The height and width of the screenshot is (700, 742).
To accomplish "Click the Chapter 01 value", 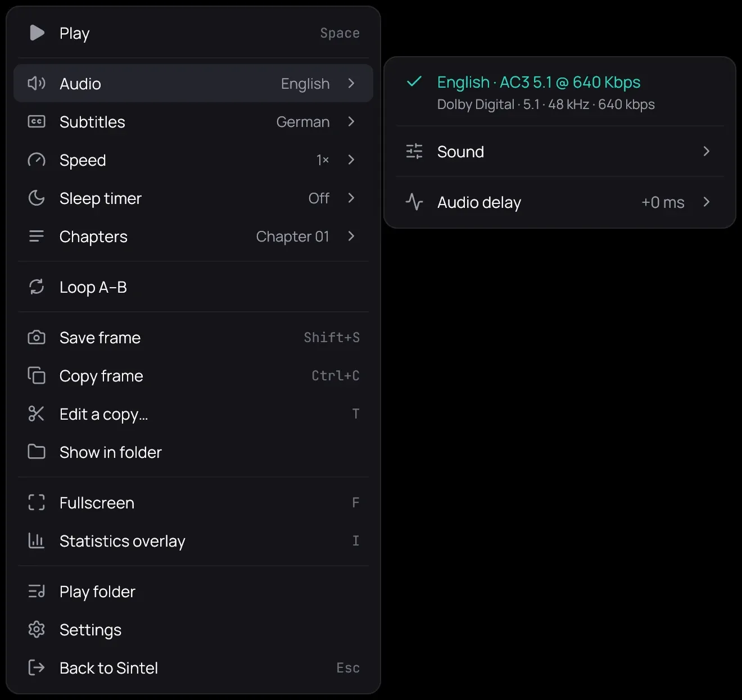I will point(292,236).
